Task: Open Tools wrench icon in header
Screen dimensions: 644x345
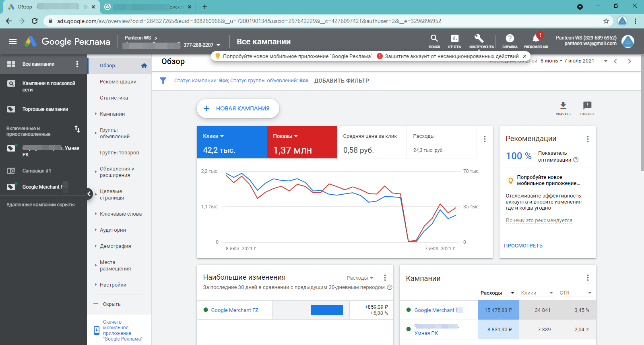Action: pyautogui.click(x=479, y=39)
